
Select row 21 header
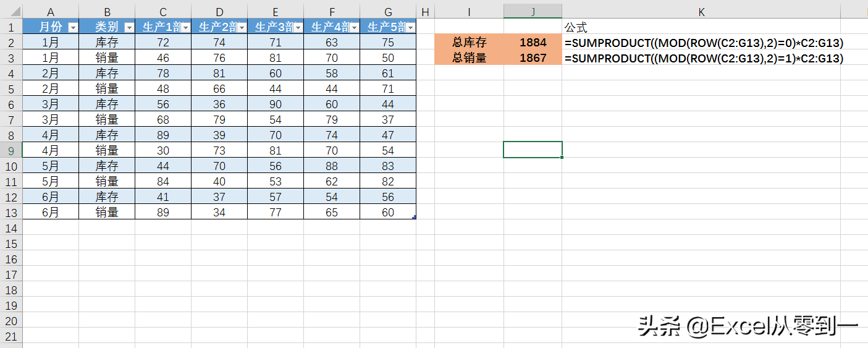[11, 336]
